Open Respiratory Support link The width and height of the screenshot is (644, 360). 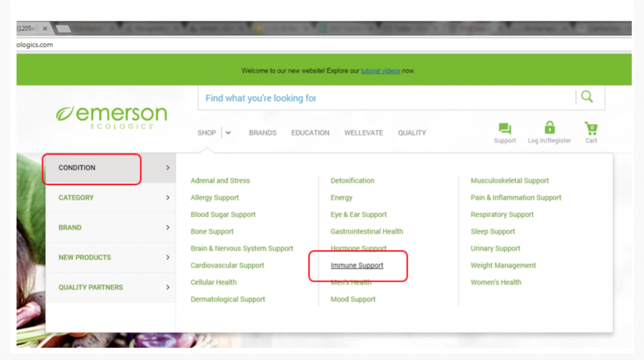[x=502, y=215]
